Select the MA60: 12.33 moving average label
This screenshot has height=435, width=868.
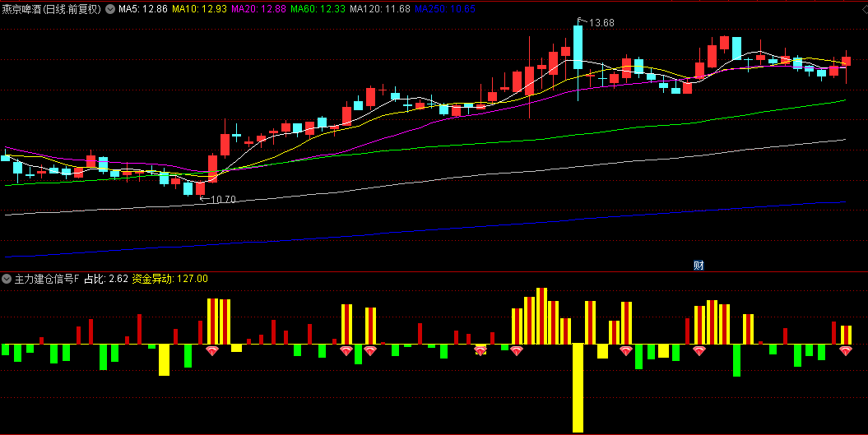(x=318, y=9)
